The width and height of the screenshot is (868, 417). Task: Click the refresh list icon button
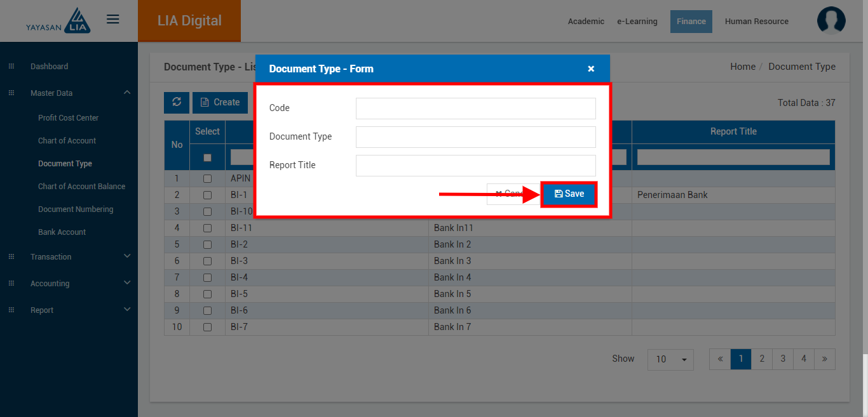click(x=177, y=102)
